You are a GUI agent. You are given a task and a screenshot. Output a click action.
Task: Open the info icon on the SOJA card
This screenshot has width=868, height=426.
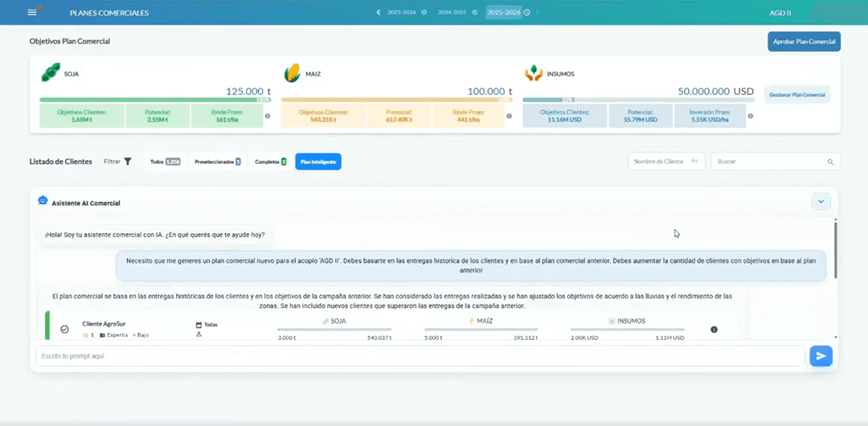click(268, 117)
